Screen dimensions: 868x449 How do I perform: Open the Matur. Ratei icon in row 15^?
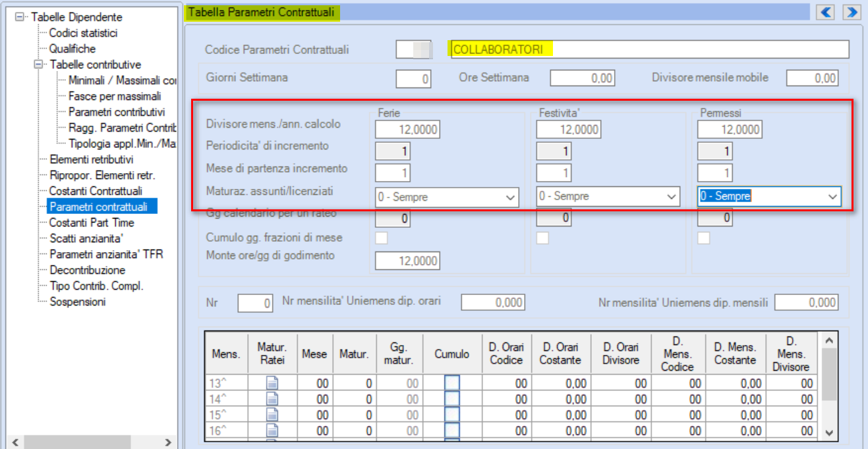click(273, 415)
